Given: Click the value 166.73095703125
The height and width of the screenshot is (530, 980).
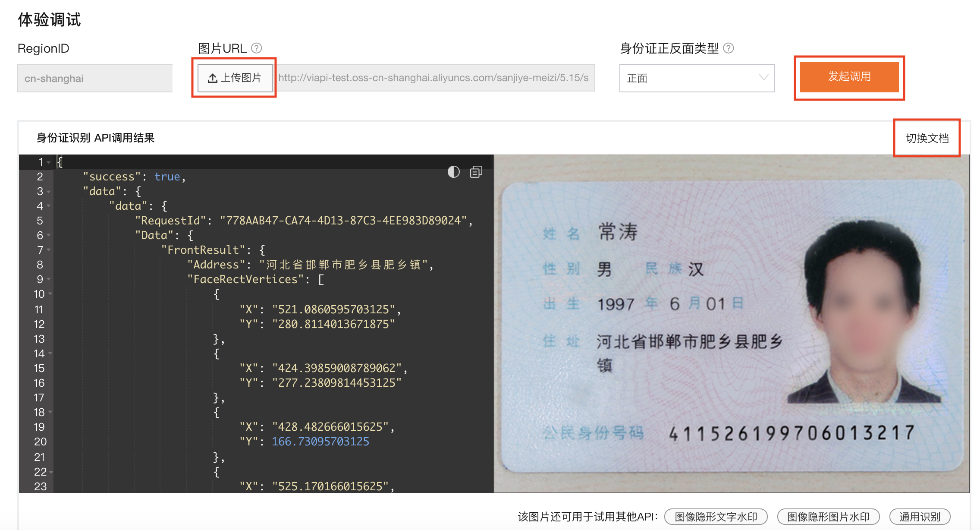Looking at the screenshot, I should point(320,442).
